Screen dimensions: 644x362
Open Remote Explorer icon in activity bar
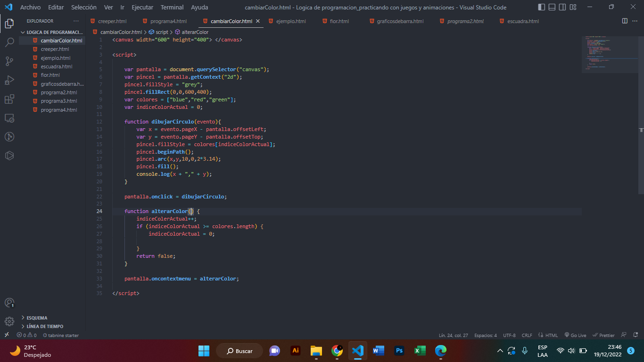click(x=9, y=118)
